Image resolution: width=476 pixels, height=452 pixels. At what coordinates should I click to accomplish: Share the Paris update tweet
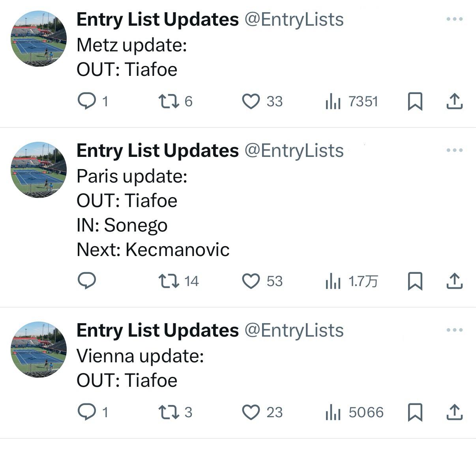(x=454, y=281)
